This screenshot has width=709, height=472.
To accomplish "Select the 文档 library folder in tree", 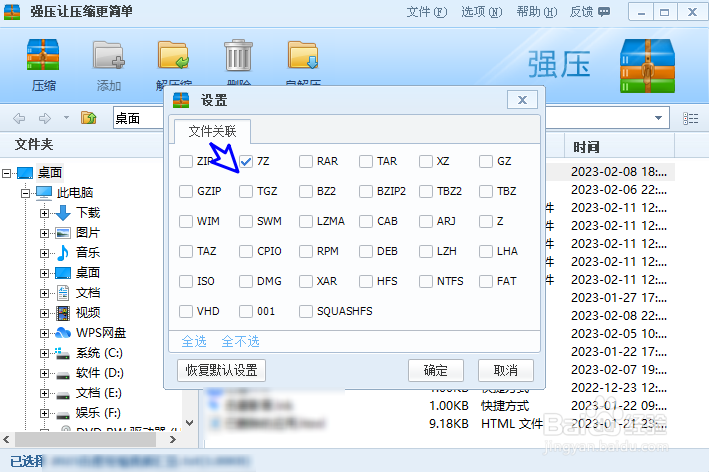I will pyautogui.click(x=88, y=293).
